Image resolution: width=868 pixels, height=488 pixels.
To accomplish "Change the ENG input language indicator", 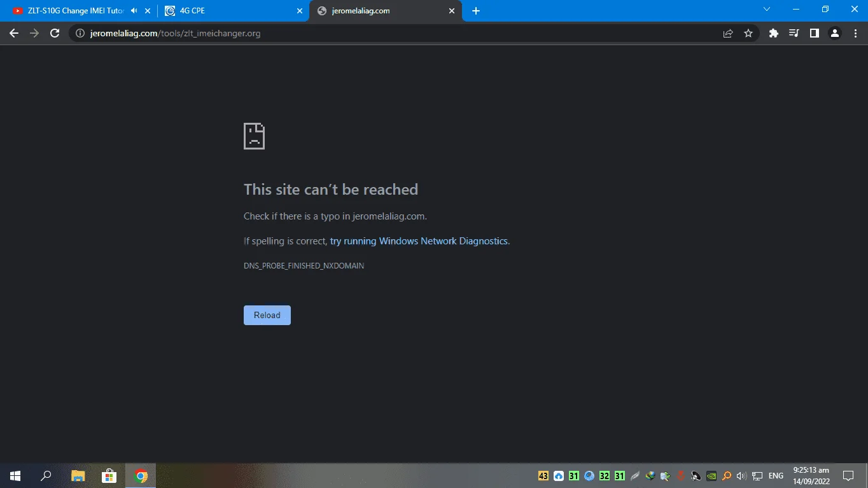I will click(x=776, y=476).
